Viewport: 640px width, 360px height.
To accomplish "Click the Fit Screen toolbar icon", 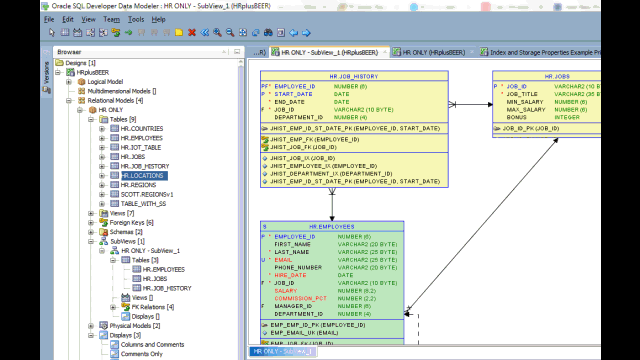I will (x=243, y=33).
